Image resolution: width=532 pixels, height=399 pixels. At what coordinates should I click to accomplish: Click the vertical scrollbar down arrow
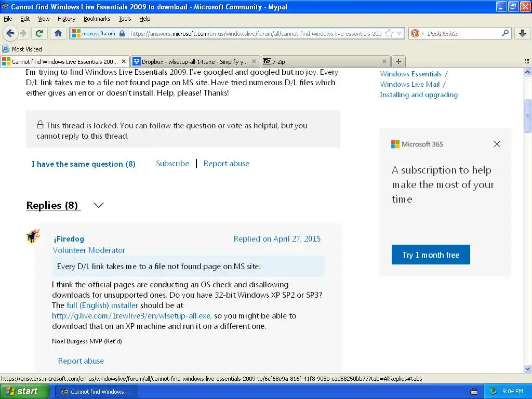(528, 368)
